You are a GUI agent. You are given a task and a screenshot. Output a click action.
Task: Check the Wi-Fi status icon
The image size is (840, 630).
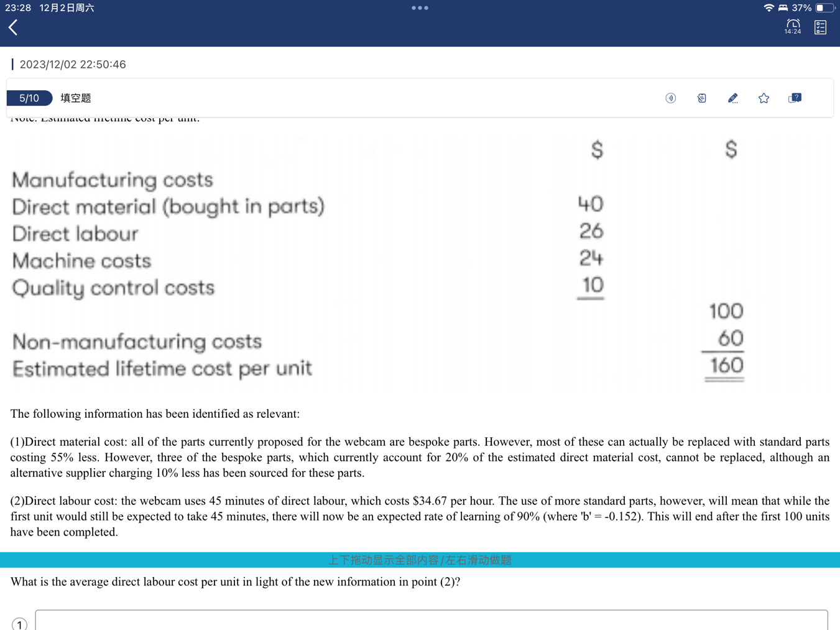(x=768, y=8)
